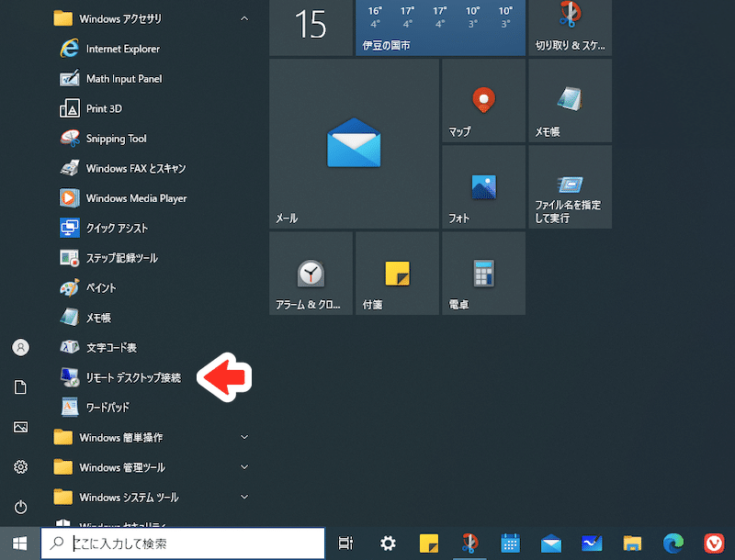
Task: Open リモート デスクトップ接続
Action: pyautogui.click(x=150, y=377)
